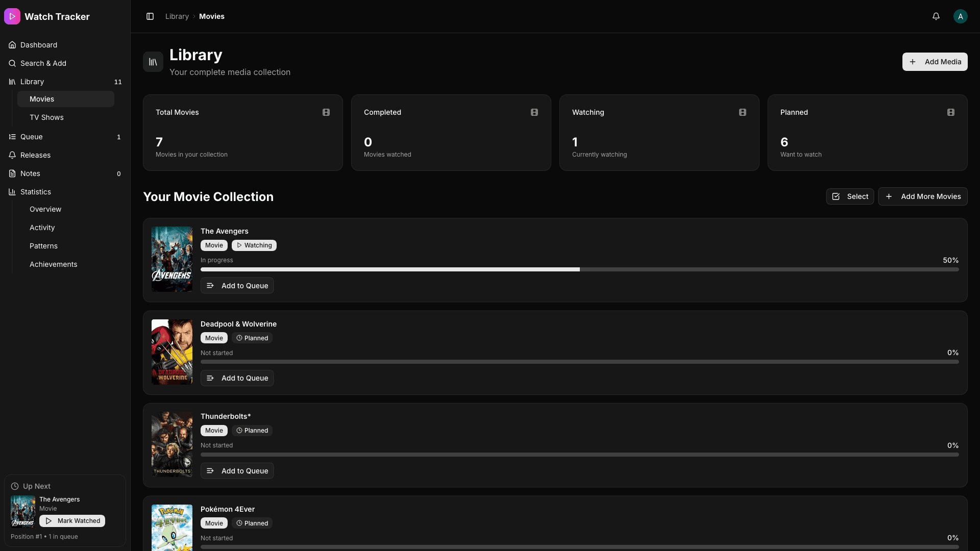This screenshot has width=980, height=551.
Task: Click the film icon on Planned card
Action: pyautogui.click(x=951, y=112)
